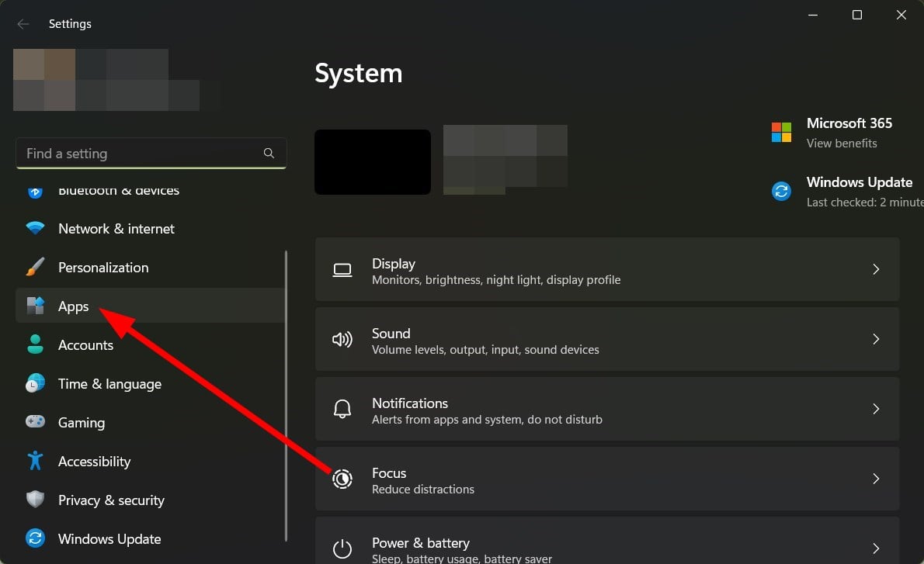
Task: Click the Find a setting search box
Action: click(x=151, y=153)
